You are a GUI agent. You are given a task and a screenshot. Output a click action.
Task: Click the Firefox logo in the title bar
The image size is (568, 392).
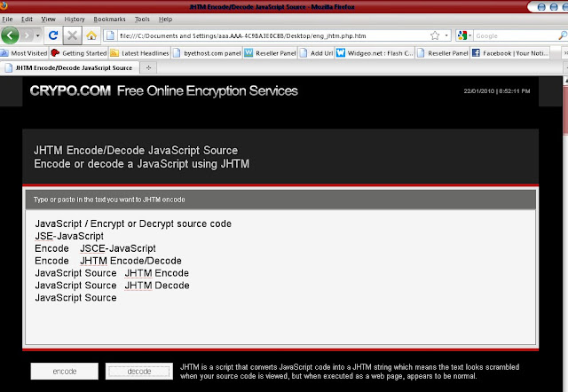[4, 5]
